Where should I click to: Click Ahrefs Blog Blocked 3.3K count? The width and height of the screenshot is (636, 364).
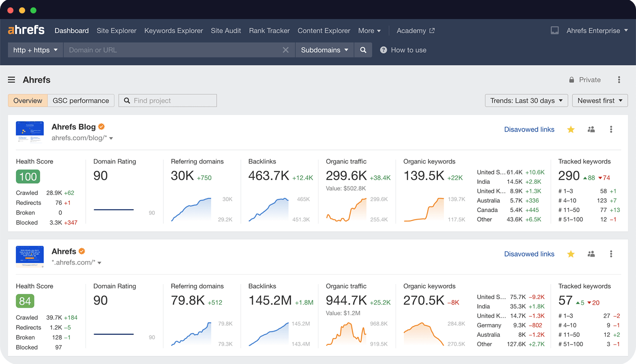pyautogui.click(x=55, y=222)
